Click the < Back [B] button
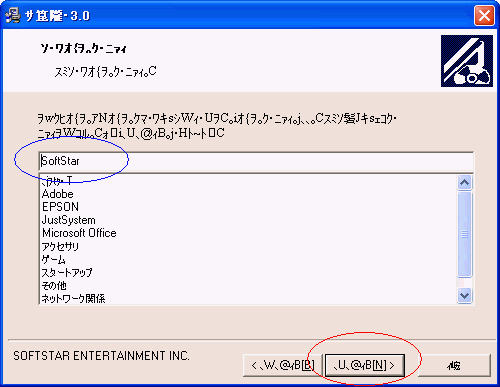 click(283, 366)
